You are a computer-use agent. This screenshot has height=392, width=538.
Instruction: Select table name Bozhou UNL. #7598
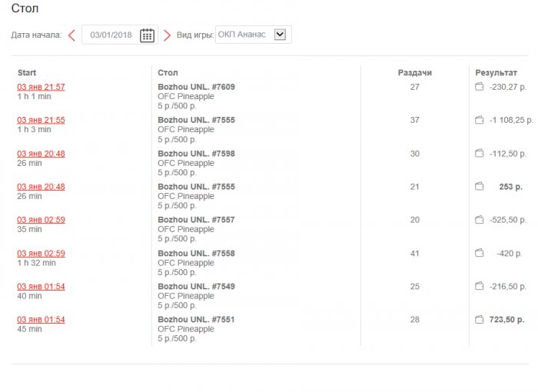[196, 154]
